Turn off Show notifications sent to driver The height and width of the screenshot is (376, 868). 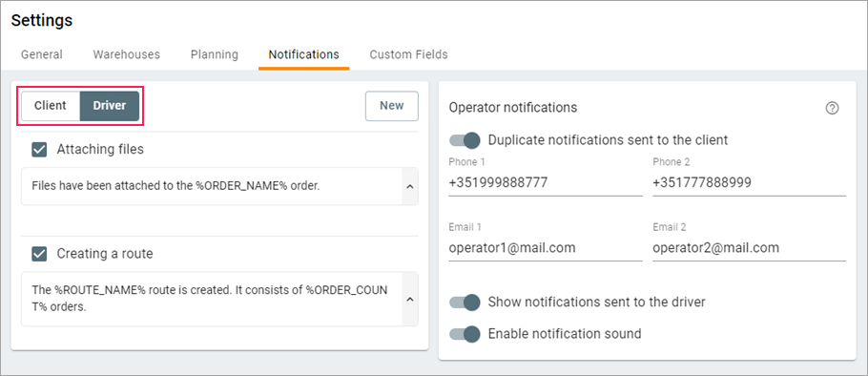465,303
